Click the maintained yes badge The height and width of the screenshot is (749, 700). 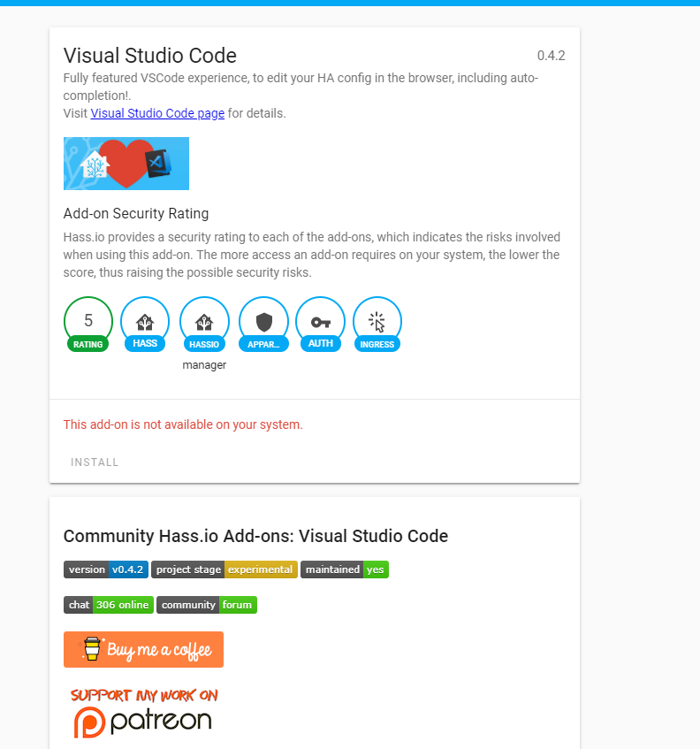(344, 569)
